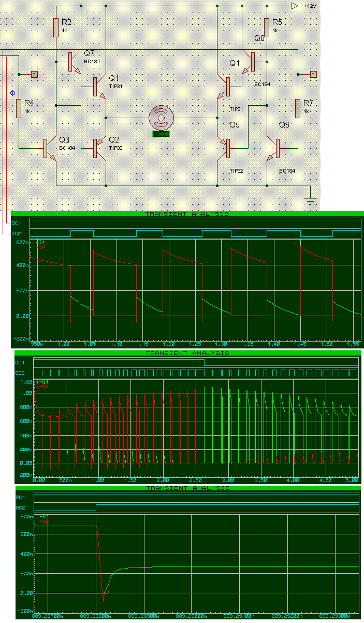Select the R4 1k resistor symbol
Image resolution: width=364 pixels, height=623 pixels.
click(x=19, y=108)
